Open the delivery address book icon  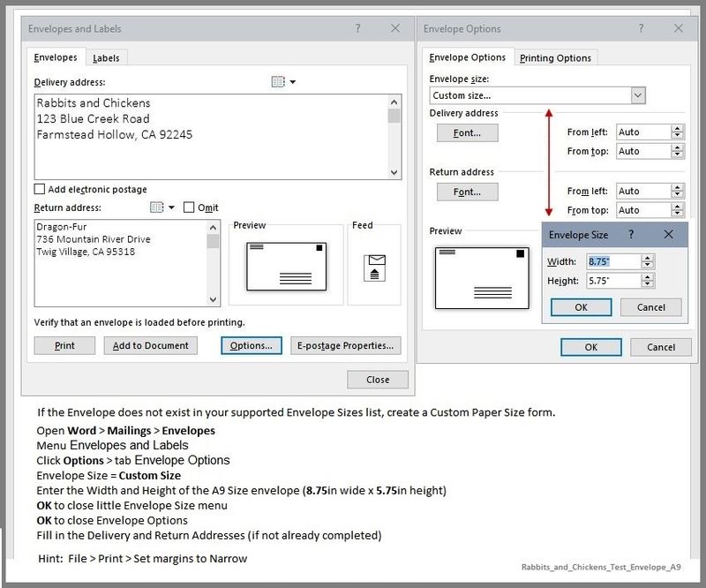pyautogui.click(x=278, y=82)
